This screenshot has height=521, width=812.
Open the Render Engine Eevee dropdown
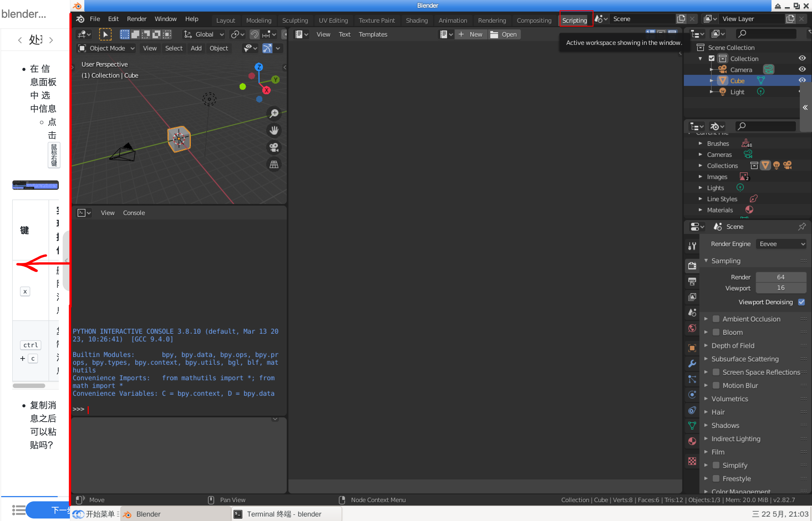coord(781,244)
